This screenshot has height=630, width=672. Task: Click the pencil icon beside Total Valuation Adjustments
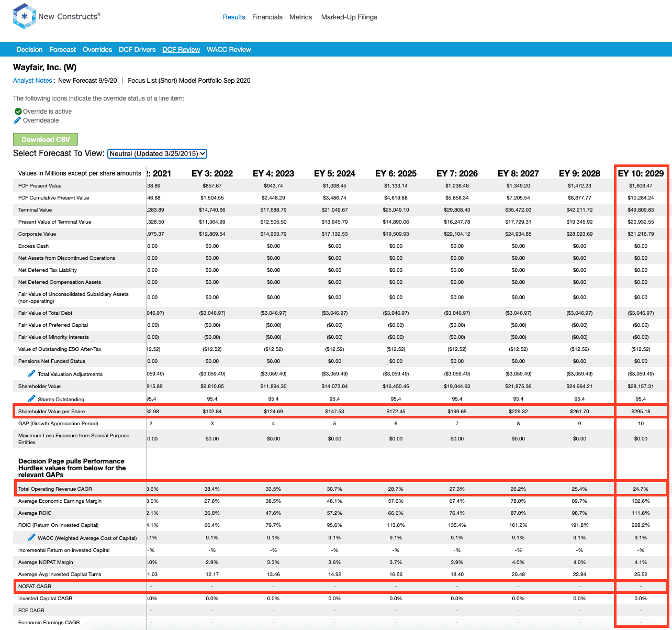(x=32, y=373)
